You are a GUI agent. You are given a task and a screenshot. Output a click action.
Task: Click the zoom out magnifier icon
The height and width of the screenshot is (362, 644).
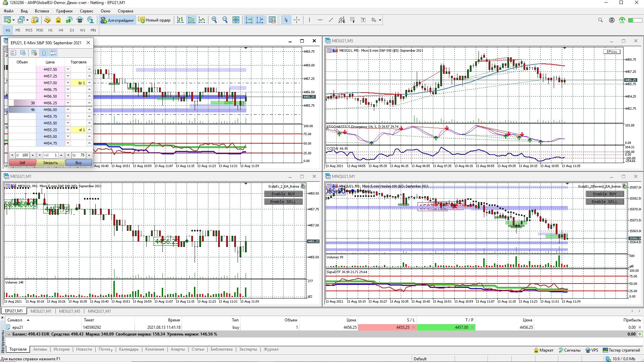click(225, 20)
